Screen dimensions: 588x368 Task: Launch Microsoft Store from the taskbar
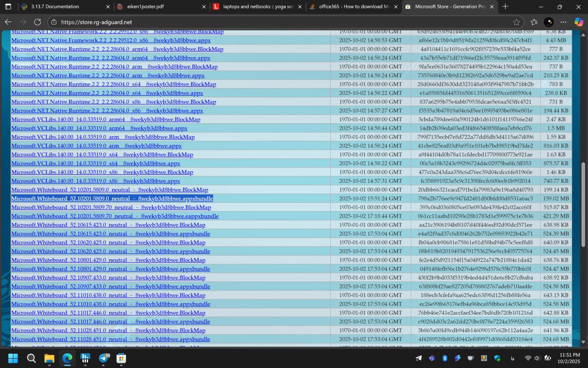click(121, 358)
